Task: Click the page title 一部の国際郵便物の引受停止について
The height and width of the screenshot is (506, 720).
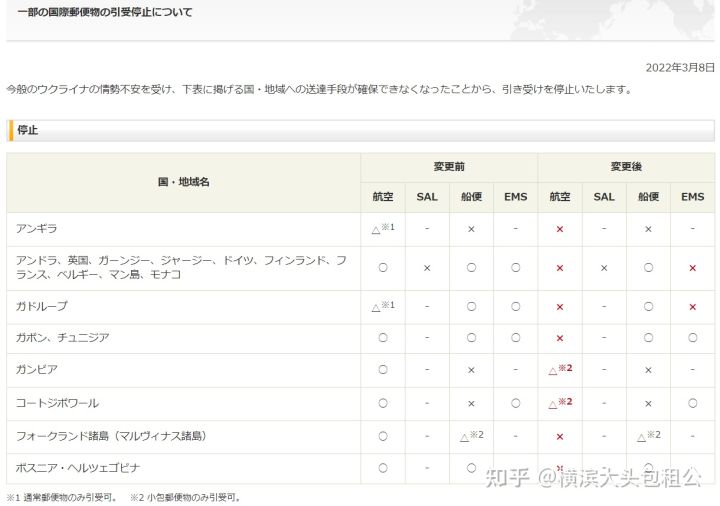Action: (105, 12)
